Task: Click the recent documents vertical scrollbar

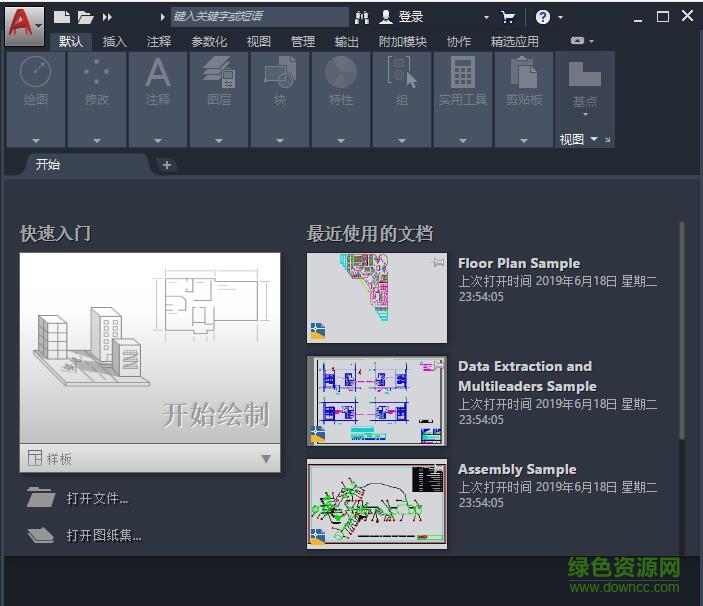Action: point(683,330)
